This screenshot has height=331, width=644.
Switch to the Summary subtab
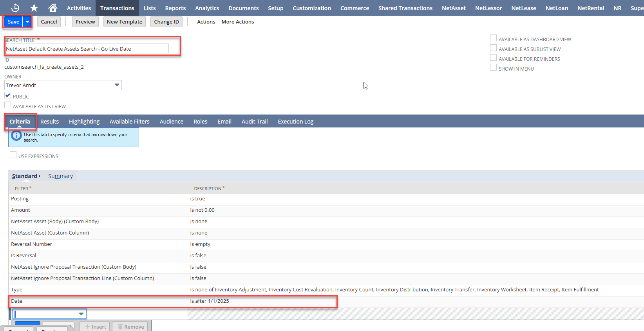(60, 176)
